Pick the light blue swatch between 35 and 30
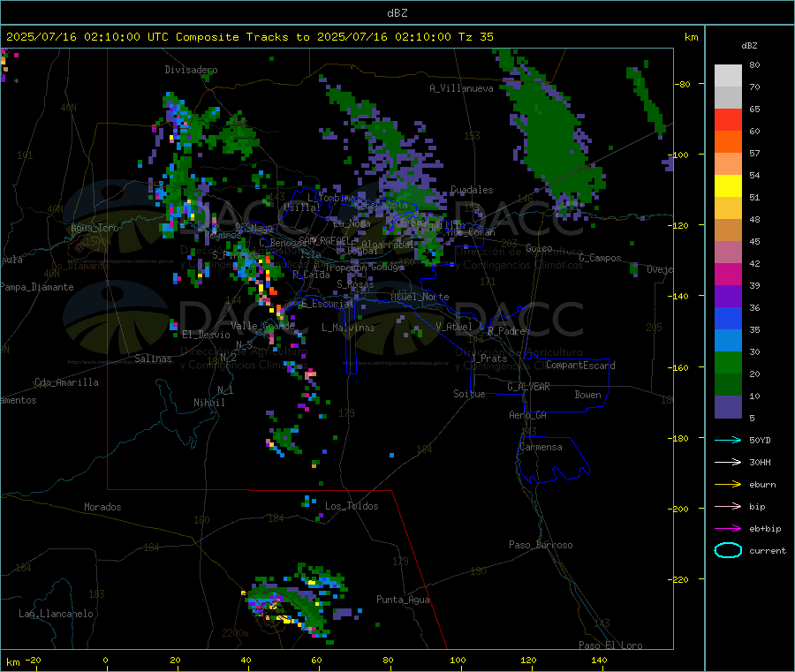This screenshot has width=795, height=672. point(728,341)
